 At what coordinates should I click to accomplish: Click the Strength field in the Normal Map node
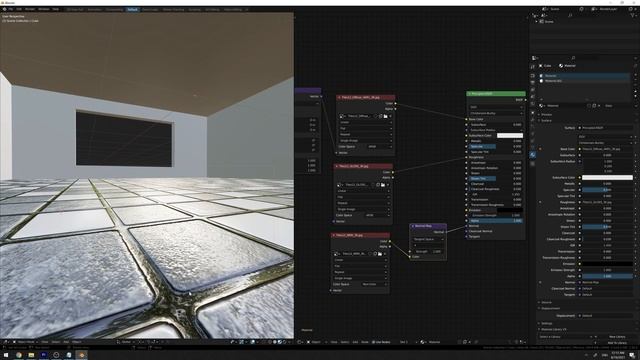click(429, 251)
